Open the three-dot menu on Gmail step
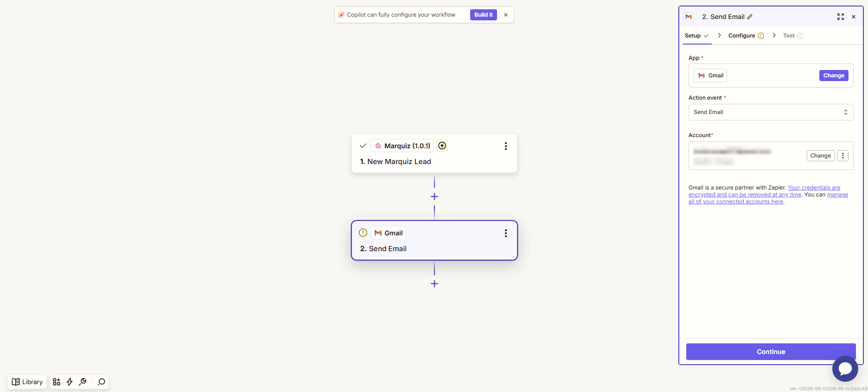Image resolution: width=868 pixels, height=392 pixels. [506, 233]
